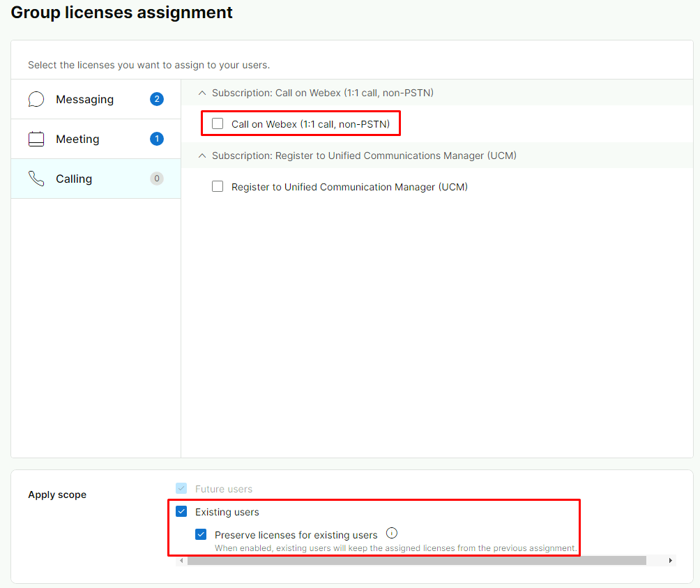The image size is (700, 588).
Task: Enable Call on Webex (1:1 call, non-PSTN) checkbox
Action: point(218,124)
